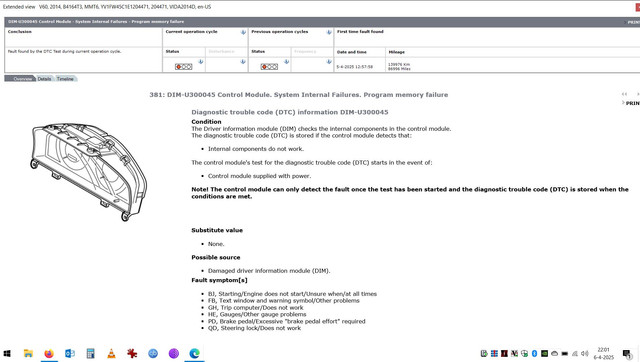Open the purple sphere taskbar app
640x362 pixels.
point(174,353)
